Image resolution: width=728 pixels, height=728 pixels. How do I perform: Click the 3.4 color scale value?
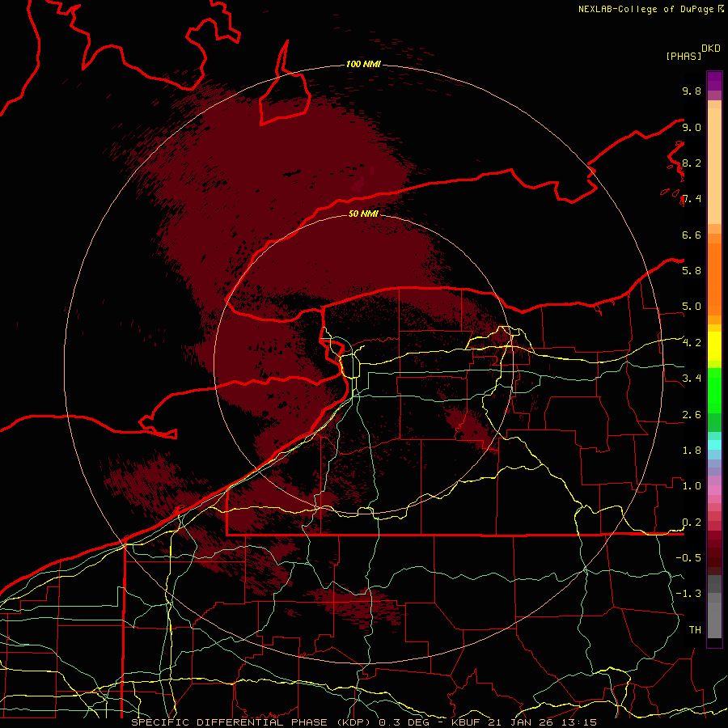point(692,379)
